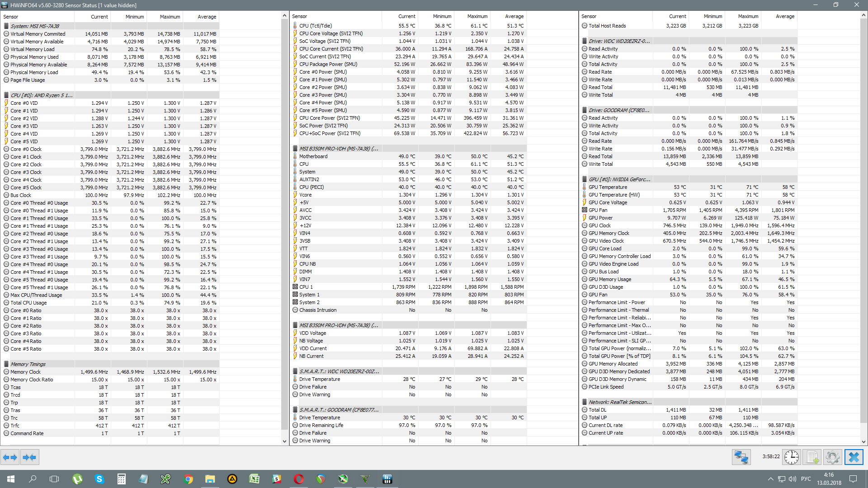Click the volume icon in system tray
The image size is (868, 488).
[792, 479]
